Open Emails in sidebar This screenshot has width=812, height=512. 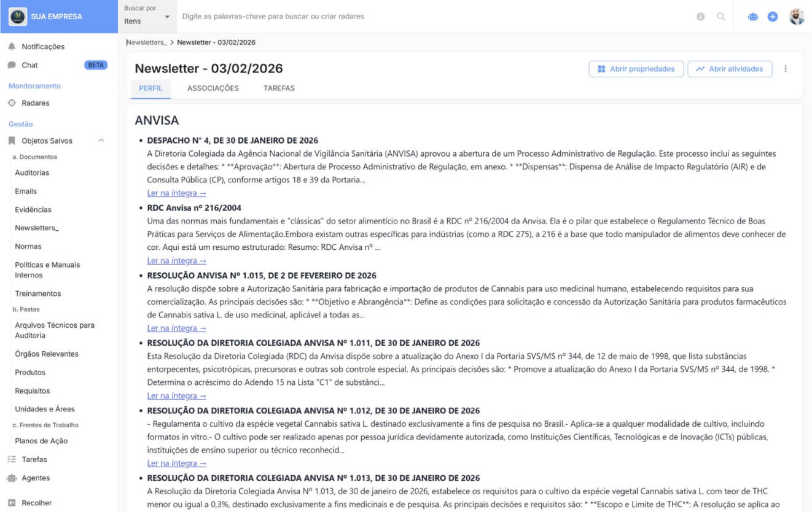[x=26, y=192]
